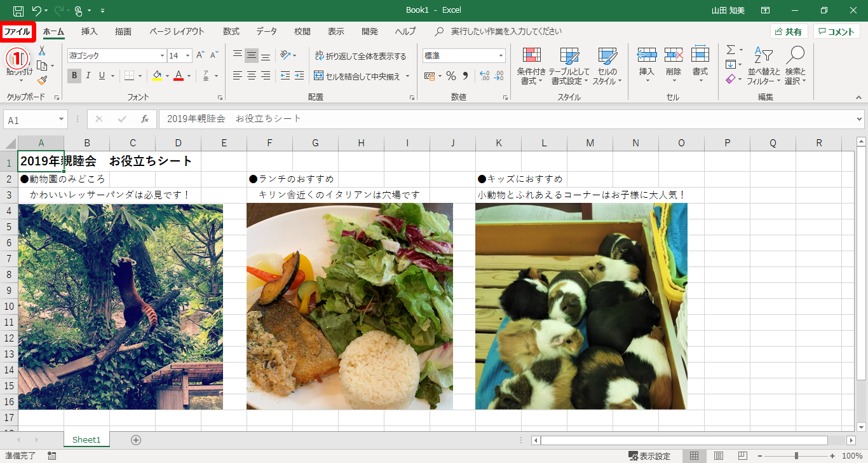Align text to the top of cell

click(x=238, y=55)
